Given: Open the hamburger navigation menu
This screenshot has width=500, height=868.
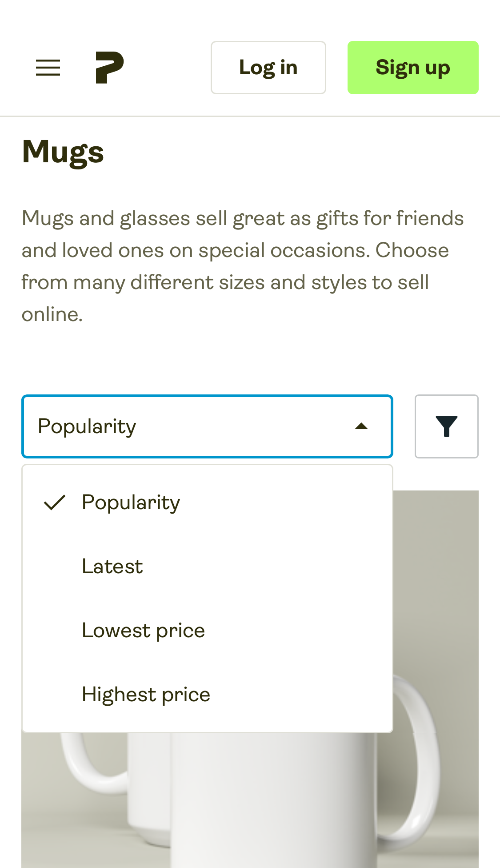Looking at the screenshot, I should pos(48,68).
